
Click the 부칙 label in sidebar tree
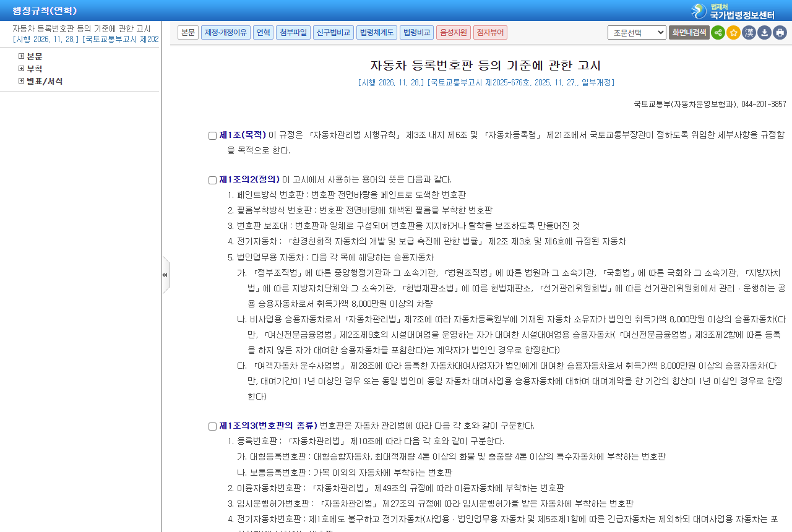pos(35,69)
